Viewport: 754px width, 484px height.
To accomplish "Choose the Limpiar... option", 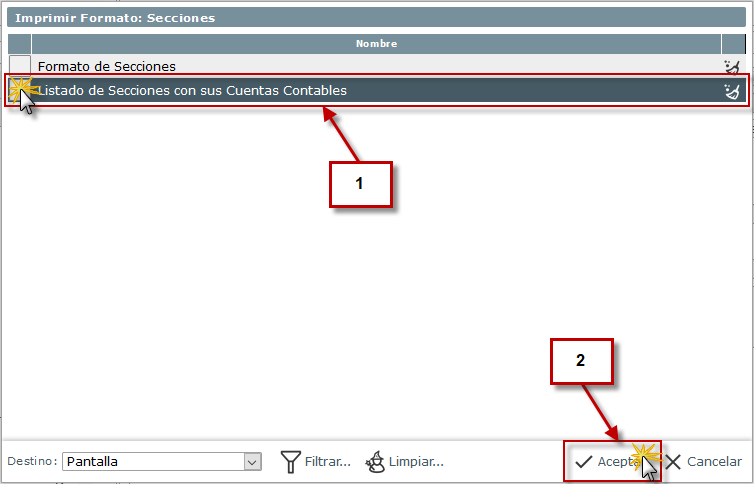I will pyautogui.click(x=404, y=462).
